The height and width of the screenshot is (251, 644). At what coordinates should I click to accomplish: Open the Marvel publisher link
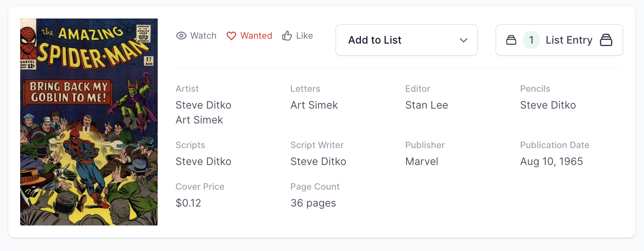pyautogui.click(x=422, y=161)
